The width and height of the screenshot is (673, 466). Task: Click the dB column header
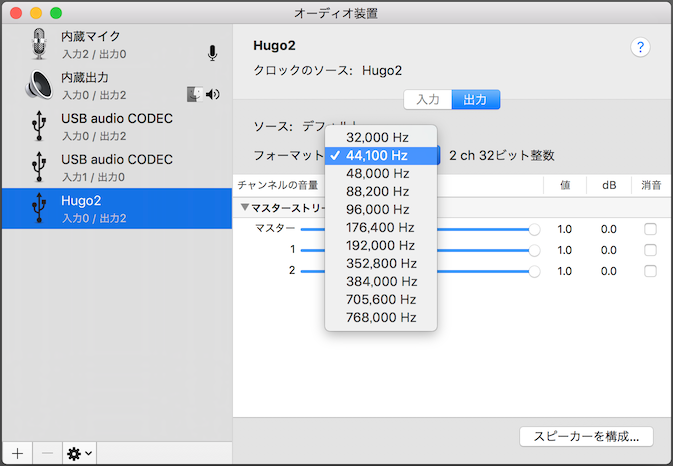pos(609,185)
